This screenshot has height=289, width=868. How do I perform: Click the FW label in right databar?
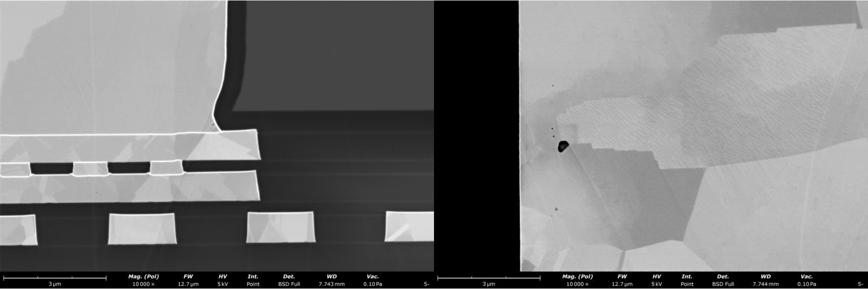(x=622, y=277)
